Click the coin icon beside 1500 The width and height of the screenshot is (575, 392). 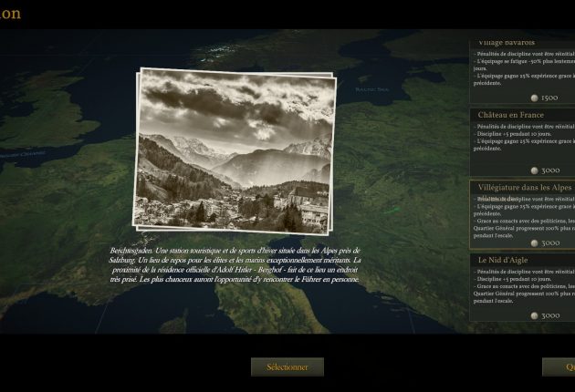[x=535, y=98]
